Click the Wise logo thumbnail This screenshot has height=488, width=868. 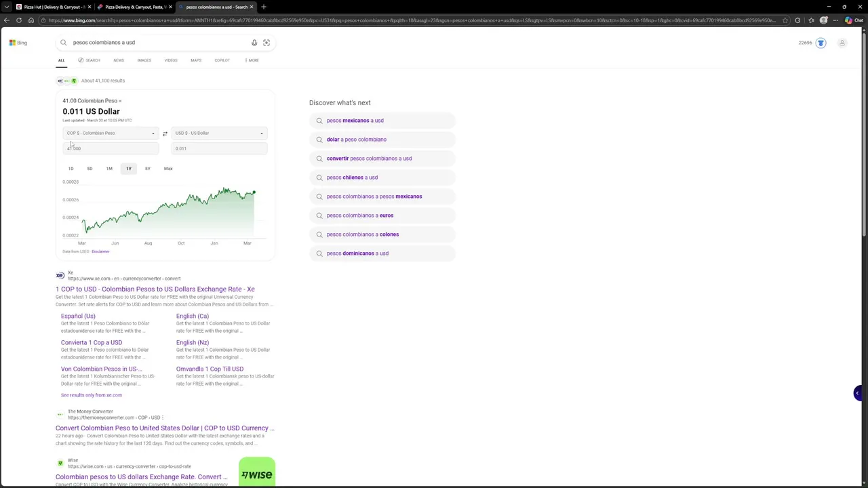pyautogui.click(x=257, y=473)
